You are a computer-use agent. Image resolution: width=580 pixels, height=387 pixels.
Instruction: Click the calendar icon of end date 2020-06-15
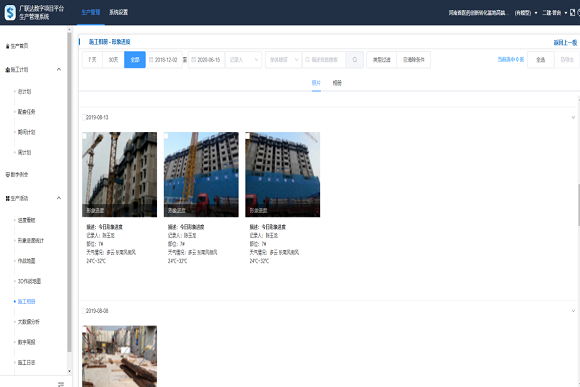(193, 60)
